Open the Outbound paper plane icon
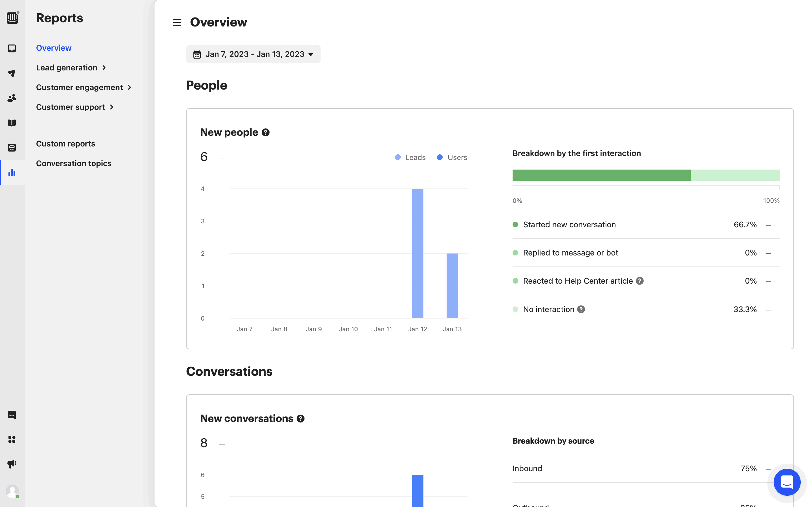This screenshot has width=812, height=507. click(x=12, y=73)
